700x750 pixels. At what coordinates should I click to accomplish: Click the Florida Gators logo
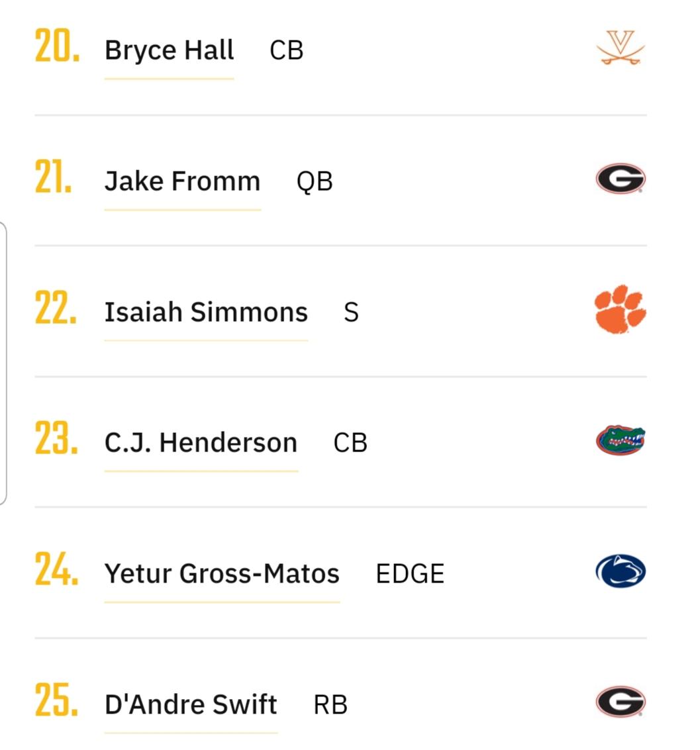(x=621, y=440)
